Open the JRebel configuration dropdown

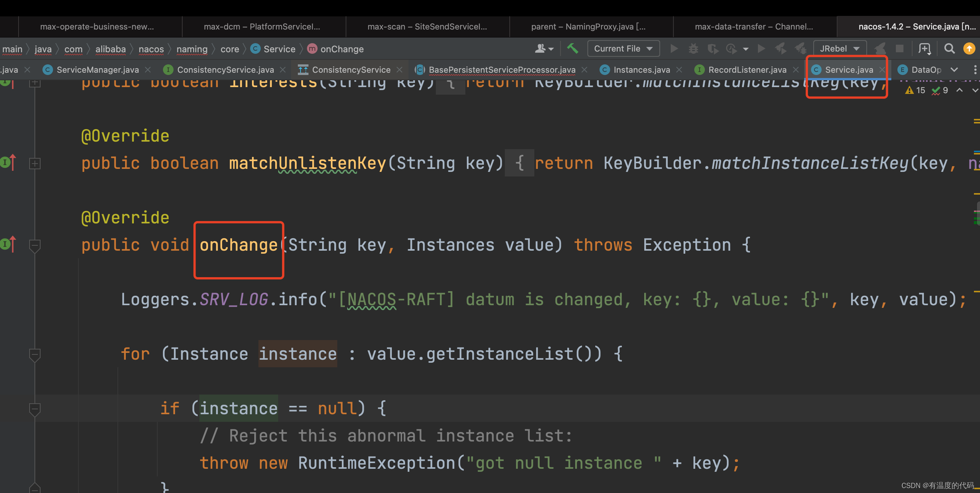click(840, 48)
